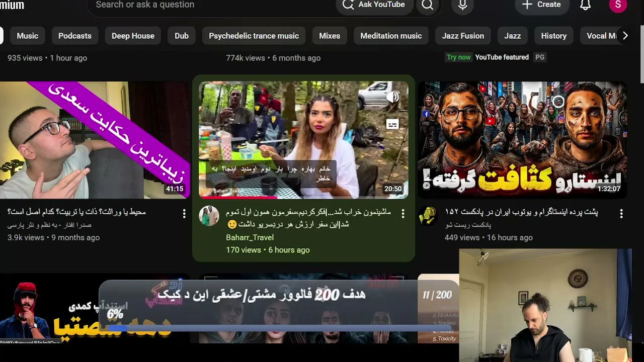Switch to the Deep House chip

click(x=133, y=36)
